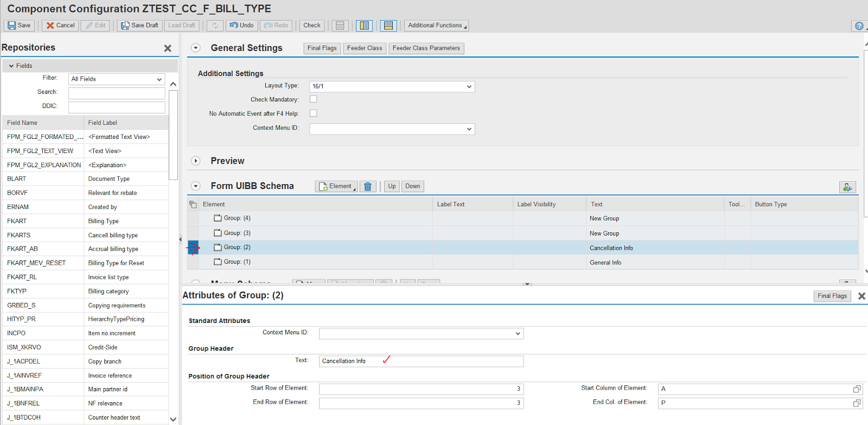The image size is (868, 425).
Task: Click the Group Header Text input field
Action: point(421,361)
